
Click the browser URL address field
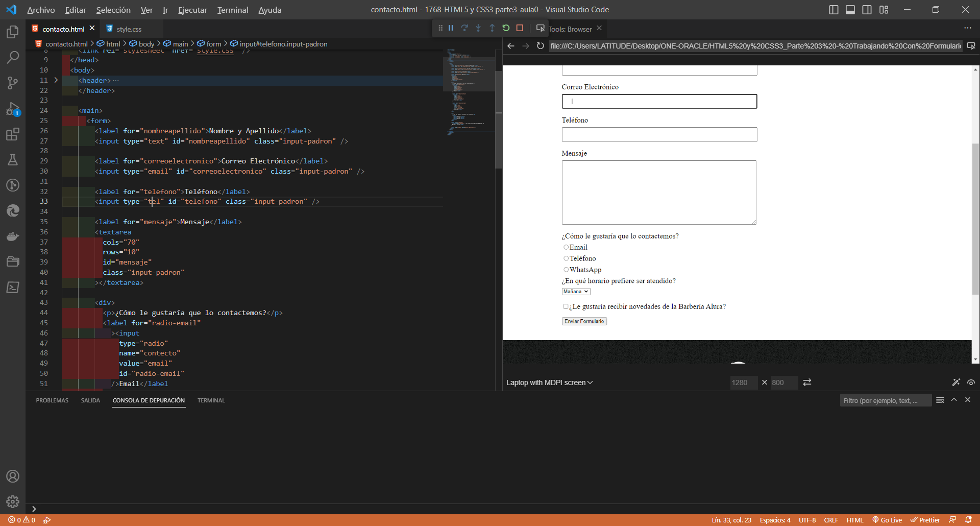pos(755,46)
